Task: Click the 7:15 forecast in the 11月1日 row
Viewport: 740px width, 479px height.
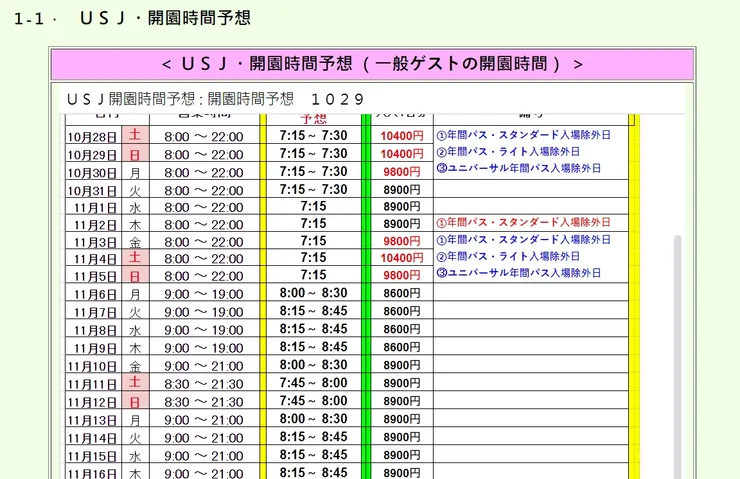Action: click(313, 206)
